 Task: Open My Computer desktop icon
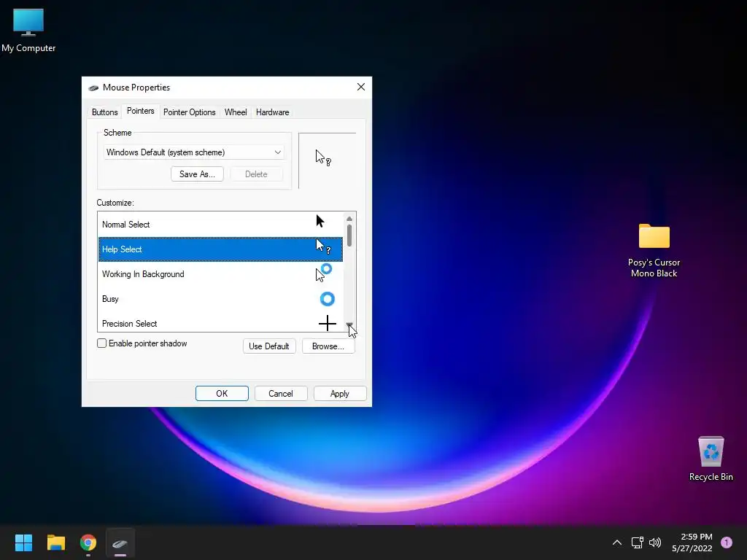click(28, 31)
